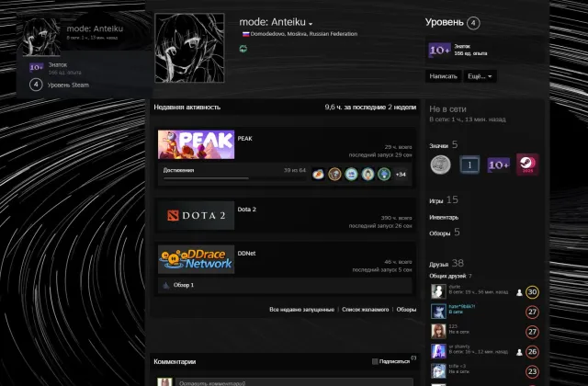Open the red Steam 2025 badge
This screenshot has height=386, width=588.
527,165
